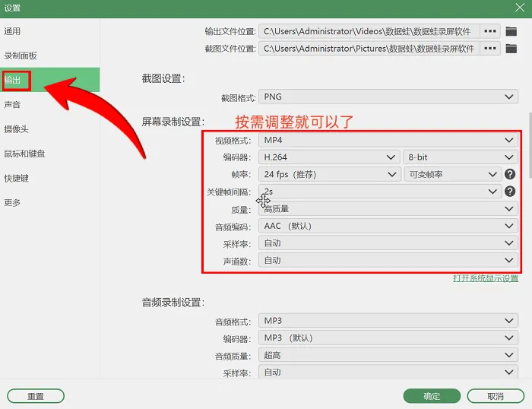The width and height of the screenshot is (532, 409).
Task: Select the 输出 settings tab
Action: pyautogui.click(x=50, y=80)
